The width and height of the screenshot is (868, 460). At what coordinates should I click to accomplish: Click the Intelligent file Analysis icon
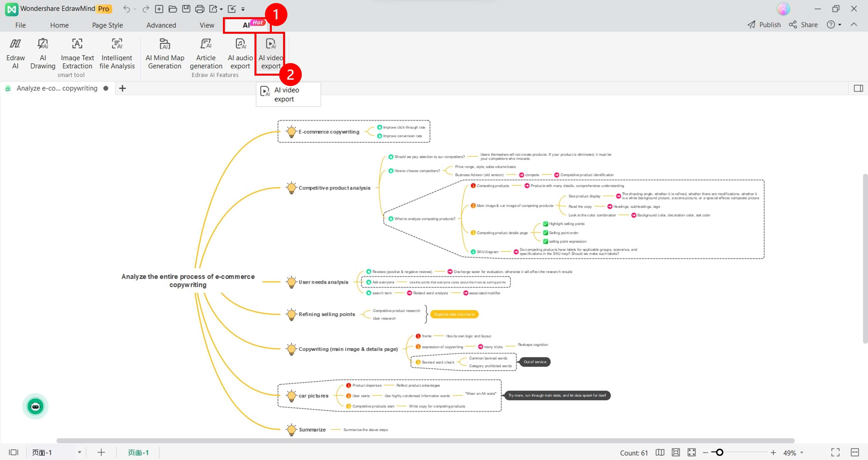(x=117, y=44)
